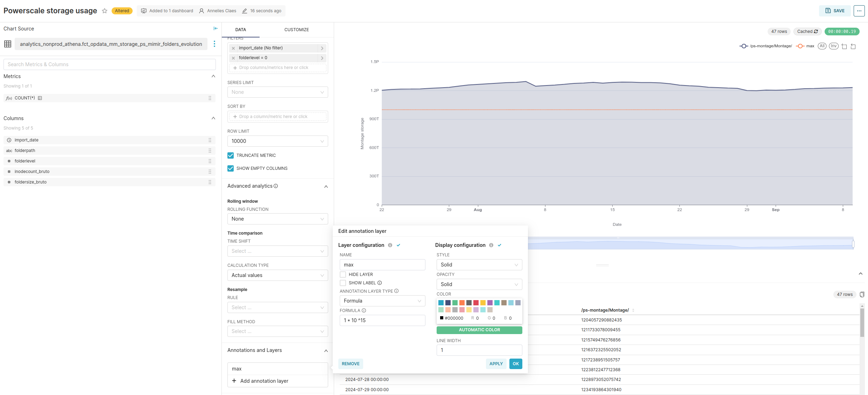The image size is (868, 395).
Task: Click the LINE WIDTH input field
Action: click(479, 350)
